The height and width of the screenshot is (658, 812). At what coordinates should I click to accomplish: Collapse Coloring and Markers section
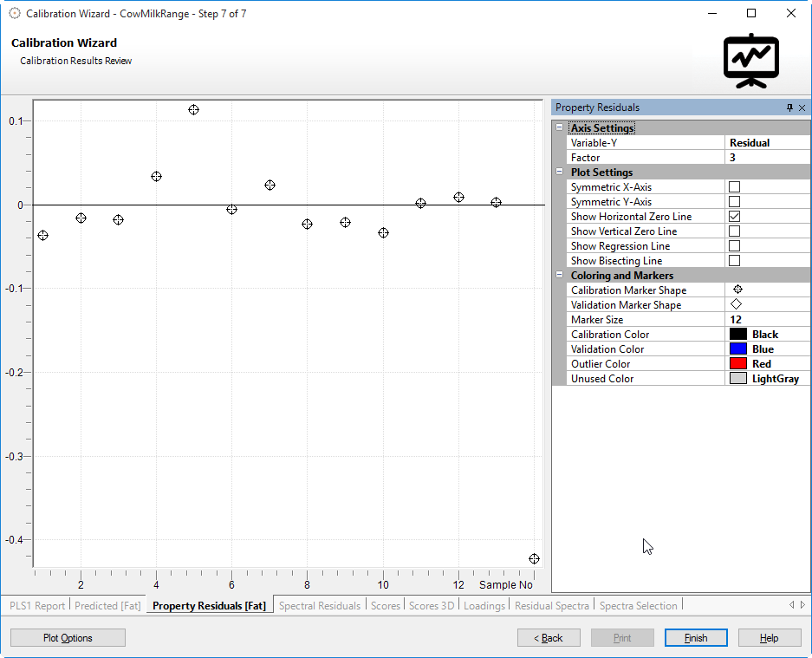tap(560, 276)
